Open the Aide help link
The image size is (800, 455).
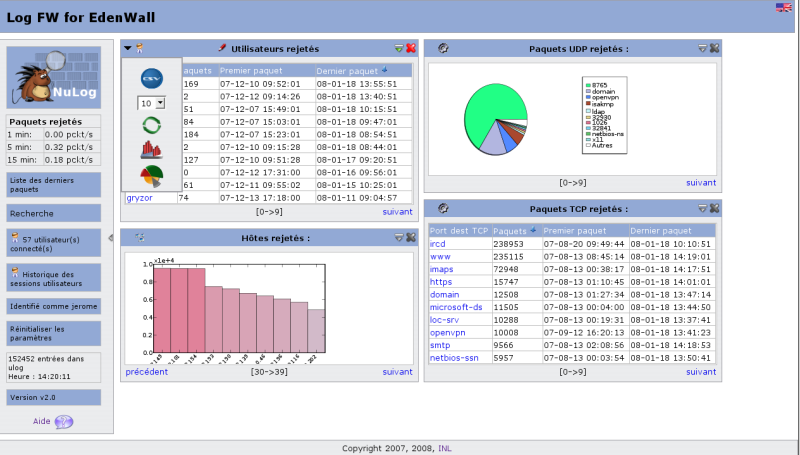41,421
